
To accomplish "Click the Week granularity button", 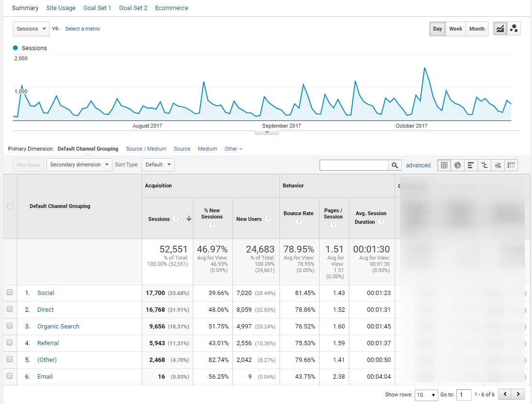I will pyautogui.click(x=455, y=29).
